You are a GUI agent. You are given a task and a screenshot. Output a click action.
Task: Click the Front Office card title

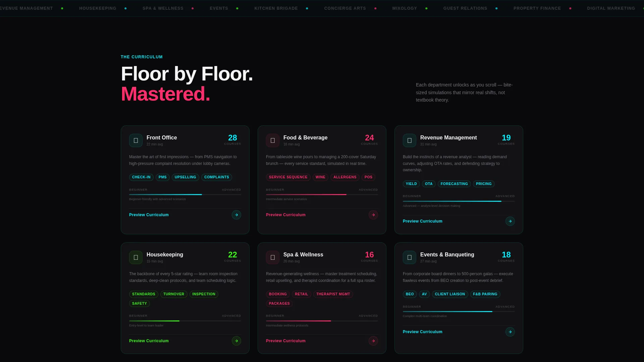[x=162, y=138]
